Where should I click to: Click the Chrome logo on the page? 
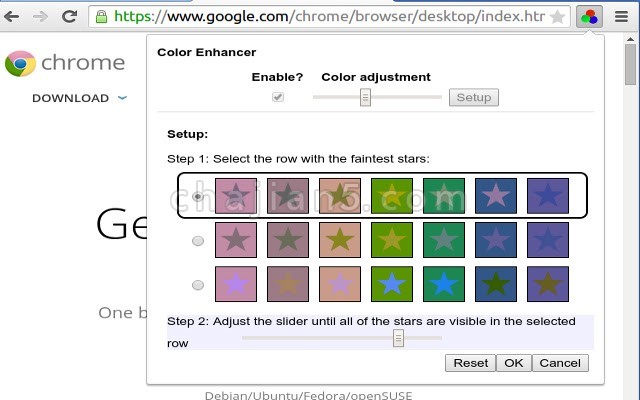pyautogui.click(x=20, y=63)
